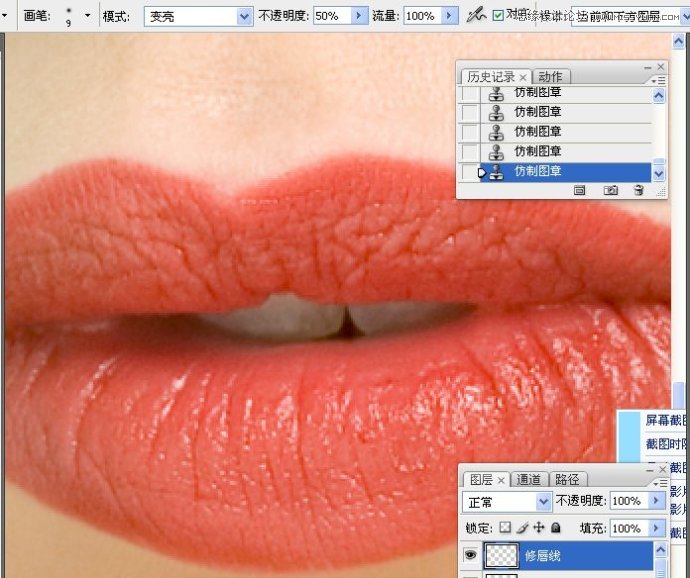This screenshot has width=690, height=578.
Task: Open the 不透明度 slider arrow in options bar
Action: (x=359, y=16)
